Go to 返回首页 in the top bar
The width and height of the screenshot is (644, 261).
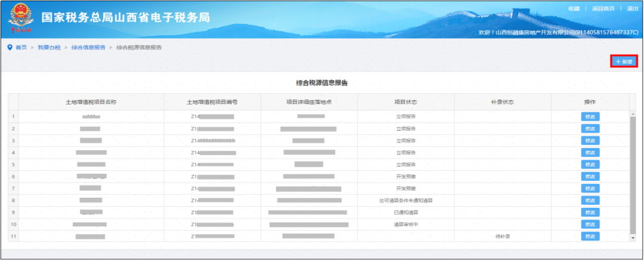tap(603, 8)
